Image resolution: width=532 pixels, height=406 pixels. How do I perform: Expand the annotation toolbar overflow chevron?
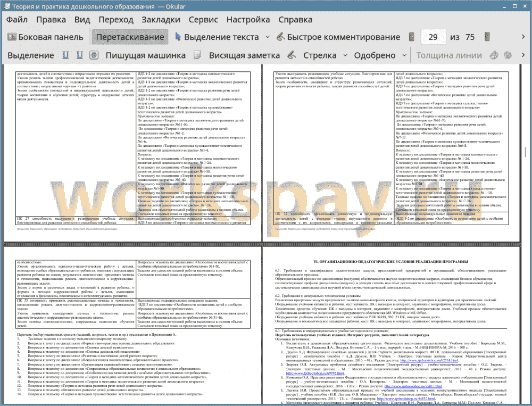(523, 55)
